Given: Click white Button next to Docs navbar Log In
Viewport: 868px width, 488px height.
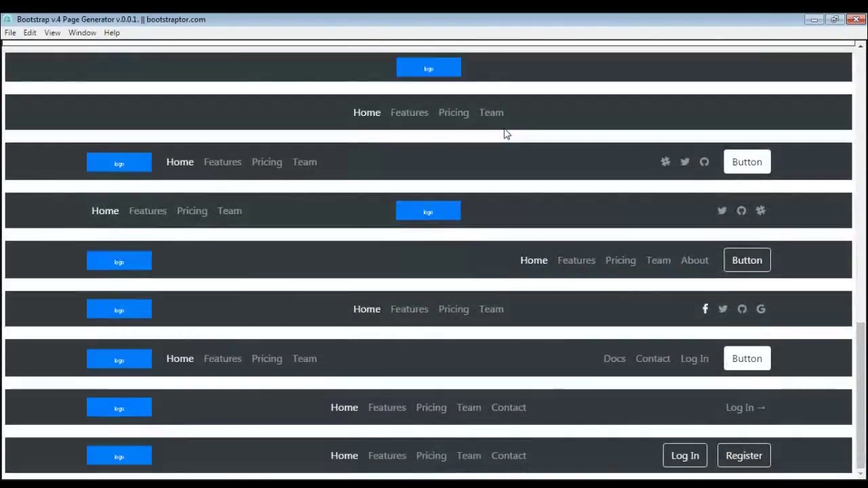Looking at the screenshot, I should (x=747, y=359).
